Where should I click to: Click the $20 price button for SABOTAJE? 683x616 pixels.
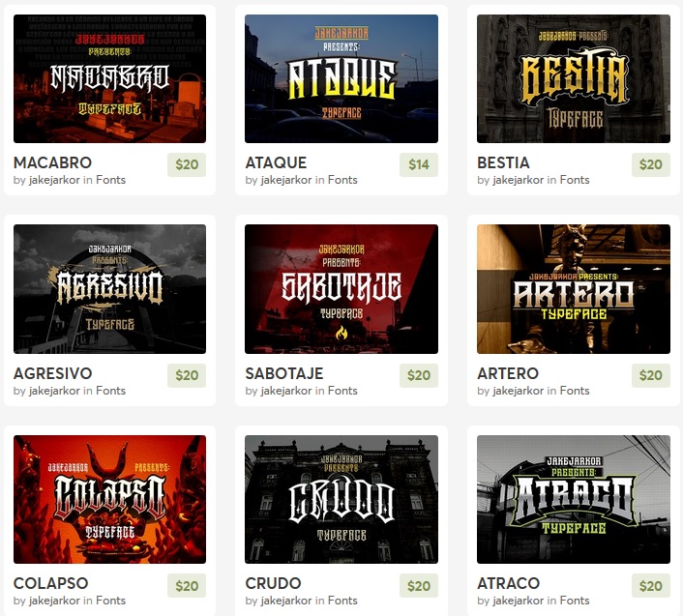tap(419, 375)
